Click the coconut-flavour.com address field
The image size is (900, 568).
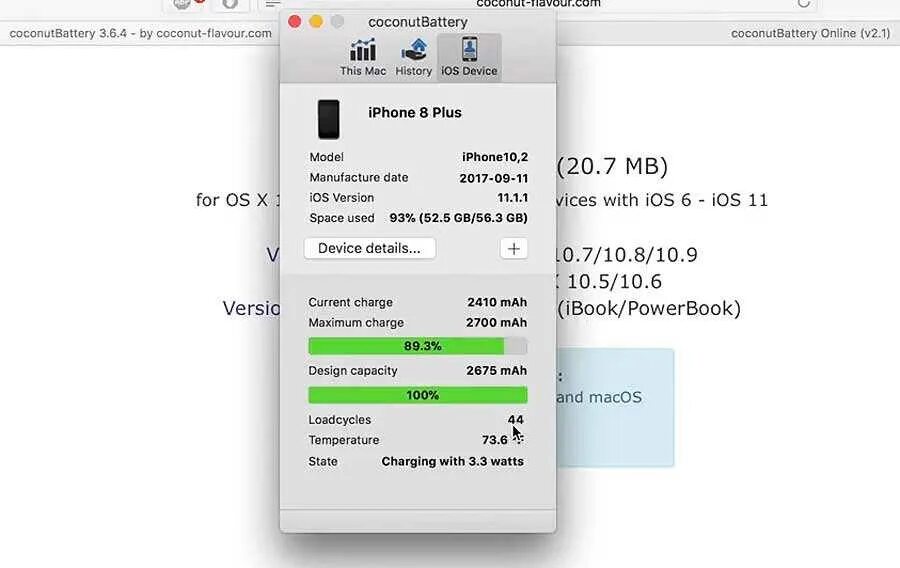pos(538,4)
